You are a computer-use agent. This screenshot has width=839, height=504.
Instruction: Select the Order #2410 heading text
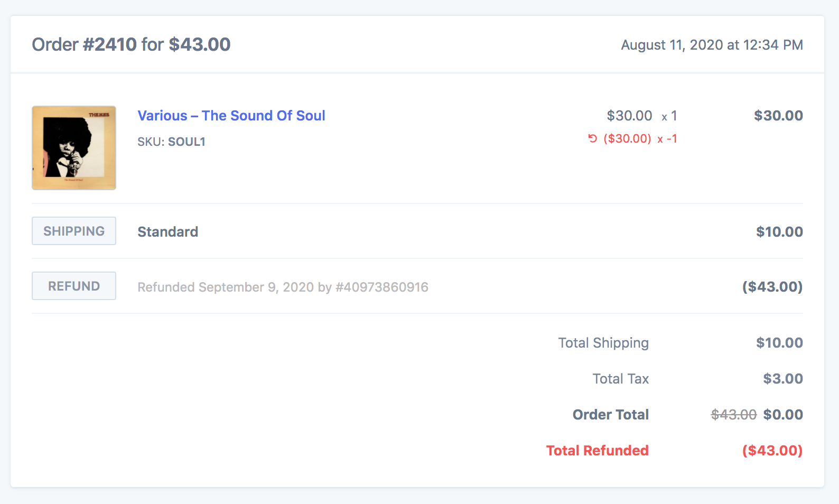[131, 44]
